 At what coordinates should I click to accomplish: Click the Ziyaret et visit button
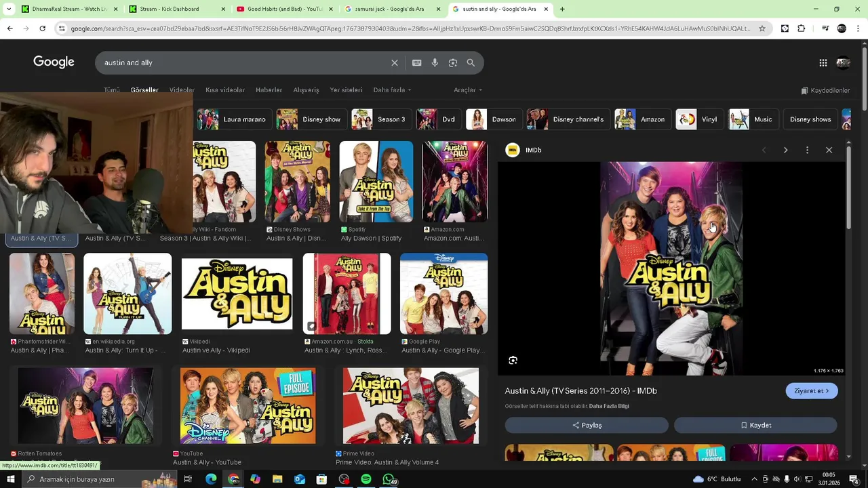[x=812, y=391]
